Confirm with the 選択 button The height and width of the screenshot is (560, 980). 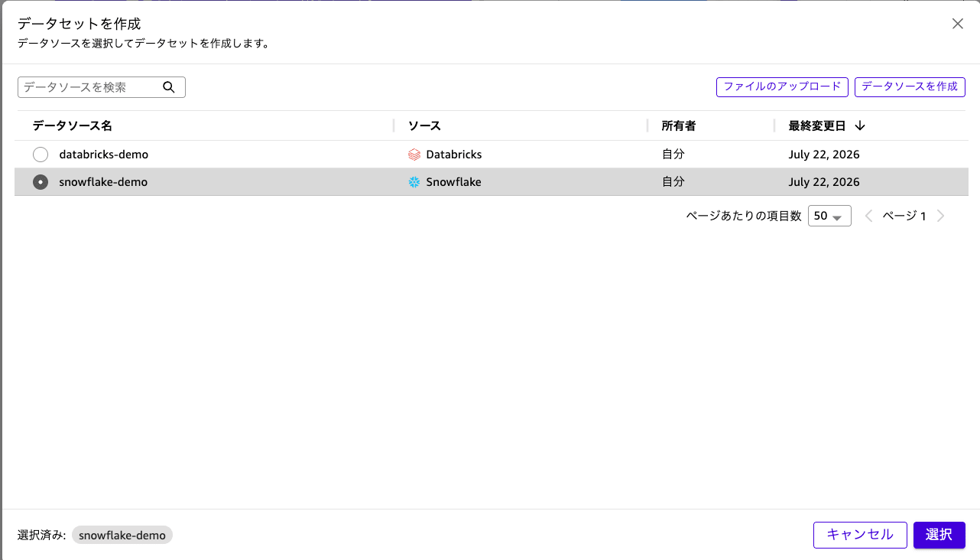click(939, 535)
